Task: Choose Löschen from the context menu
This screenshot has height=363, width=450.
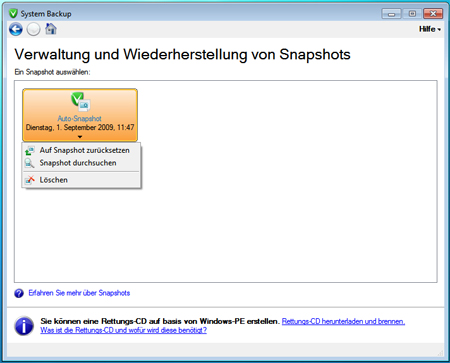Action: 82,180
